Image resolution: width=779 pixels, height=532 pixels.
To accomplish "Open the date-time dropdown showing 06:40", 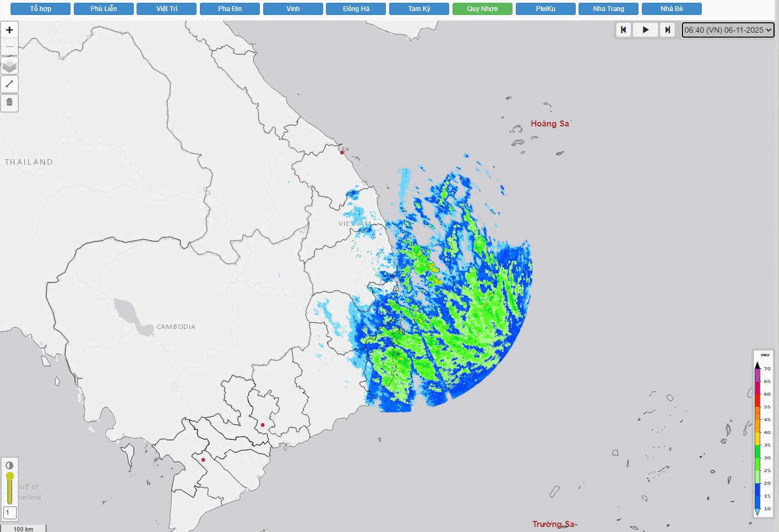I will click(727, 30).
